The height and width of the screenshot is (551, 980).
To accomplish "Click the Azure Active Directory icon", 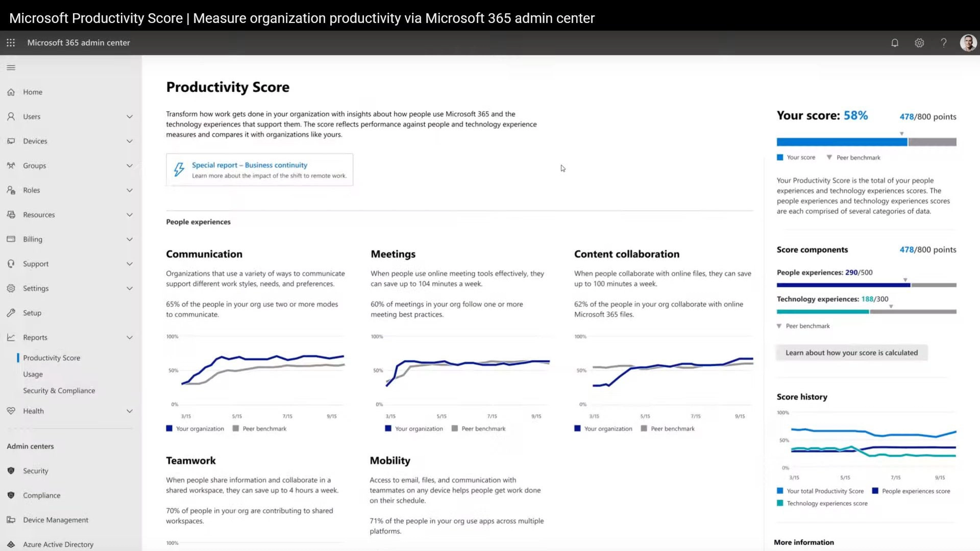I will [11, 544].
